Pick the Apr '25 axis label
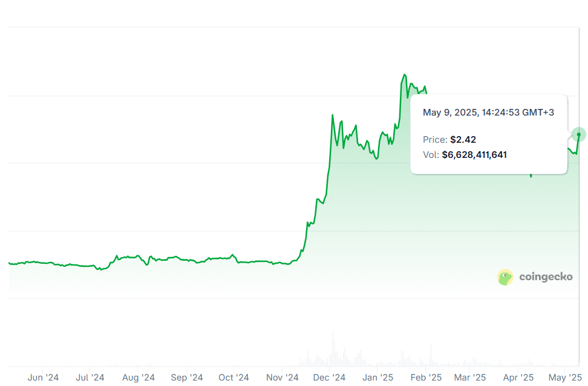The image size is (588, 386). click(x=518, y=378)
